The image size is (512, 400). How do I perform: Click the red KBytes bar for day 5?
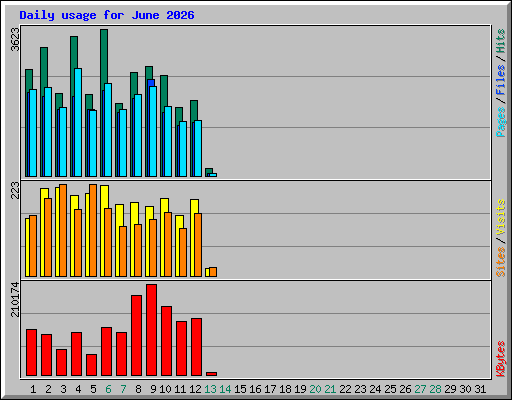click(x=91, y=365)
